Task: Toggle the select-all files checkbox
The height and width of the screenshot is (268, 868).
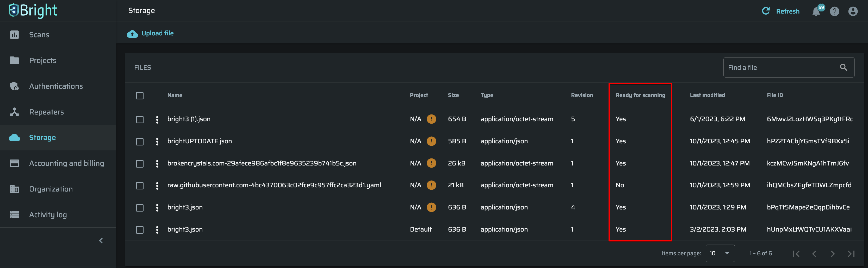Action: 140,95
